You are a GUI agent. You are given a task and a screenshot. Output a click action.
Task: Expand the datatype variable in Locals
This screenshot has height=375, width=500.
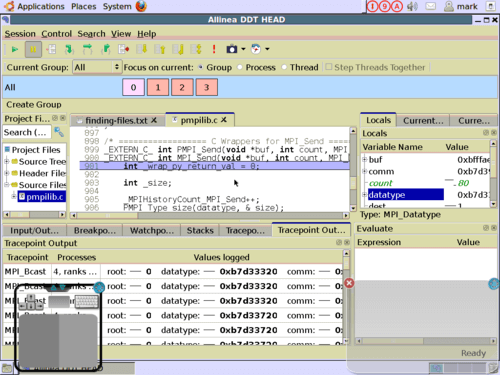[365, 195]
